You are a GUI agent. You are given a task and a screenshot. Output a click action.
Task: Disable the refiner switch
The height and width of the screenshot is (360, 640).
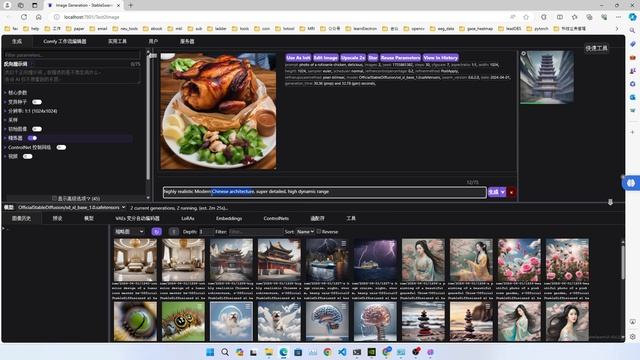(x=32, y=138)
